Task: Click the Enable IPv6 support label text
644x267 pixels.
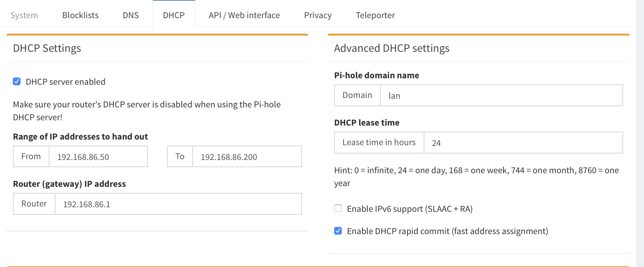Action: [410, 209]
